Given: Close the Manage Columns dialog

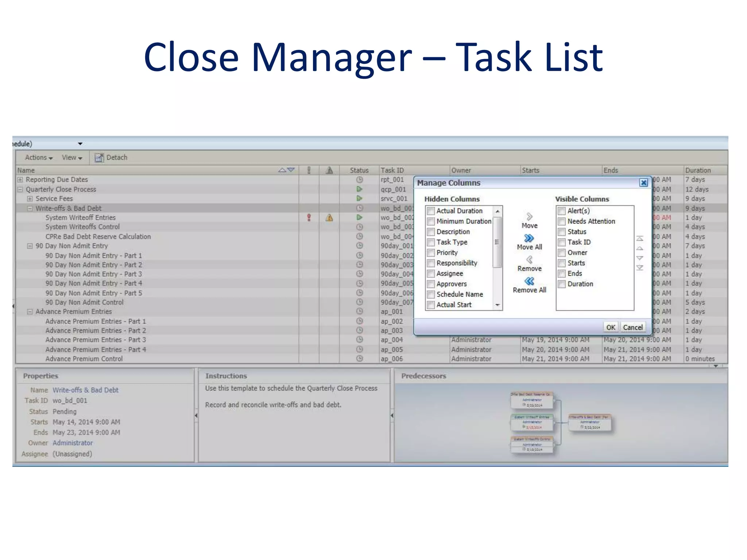Looking at the screenshot, I should [x=644, y=183].
